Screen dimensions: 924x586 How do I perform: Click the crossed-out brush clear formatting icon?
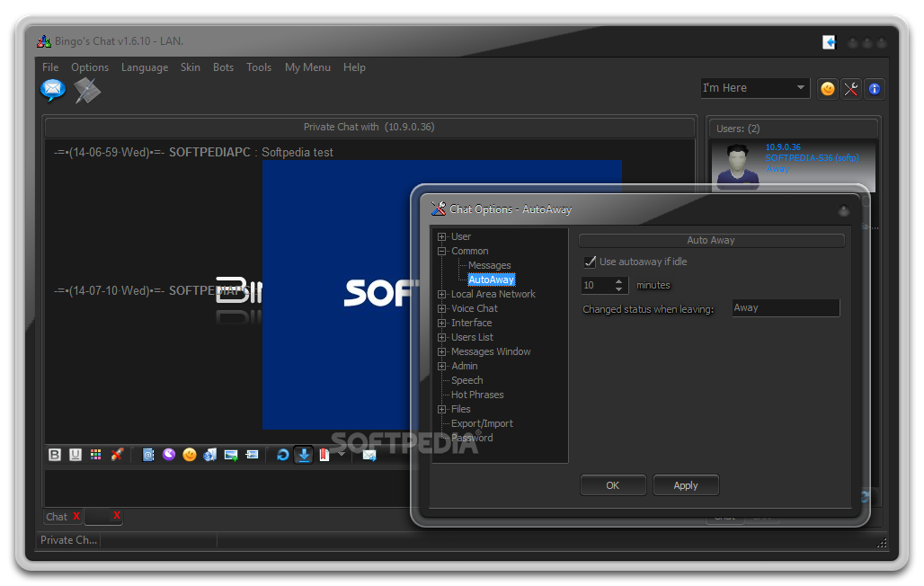pyautogui.click(x=117, y=455)
